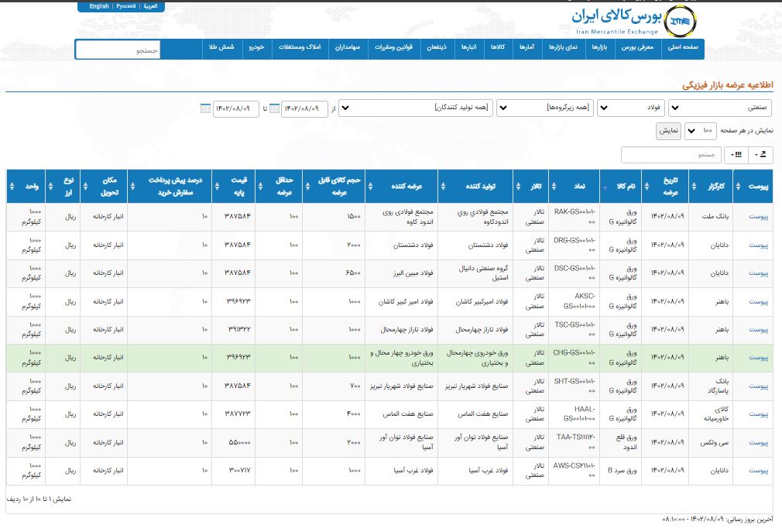Image resolution: width=782 pixels, height=532 pixels.
Task: Sort by the تالار column
Action: [x=530, y=187]
